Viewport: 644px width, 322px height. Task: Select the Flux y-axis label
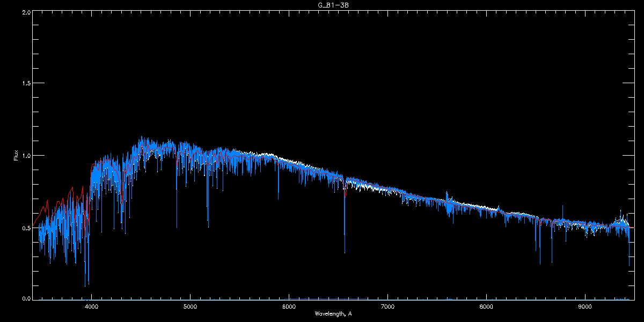click(x=16, y=156)
